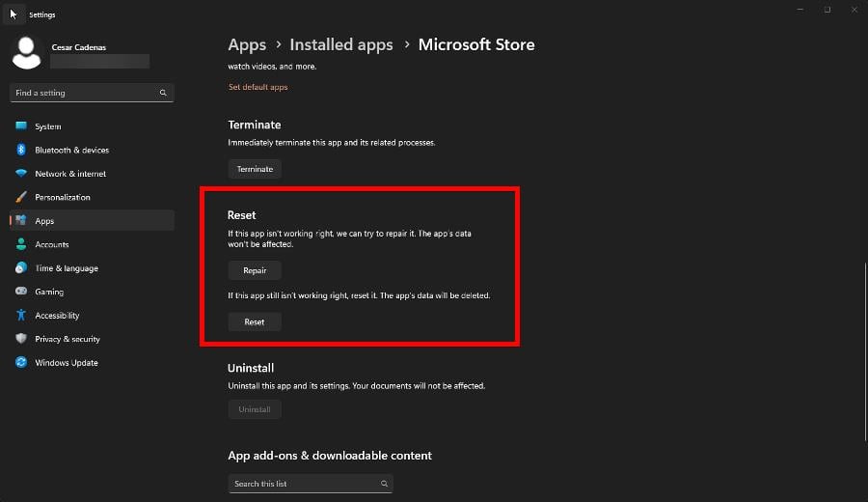
Task: Close the Settings window
Action: (854, 10)
